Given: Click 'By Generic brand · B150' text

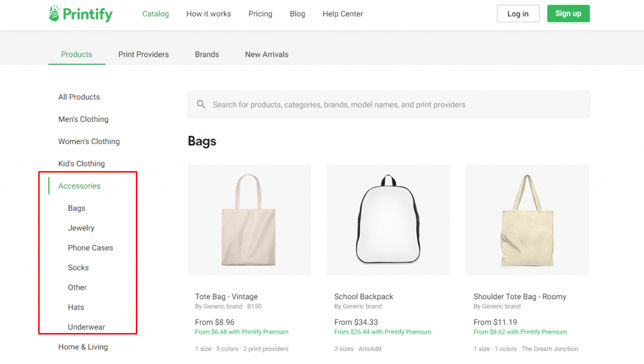Looking at the screenshot, I should coord(228,306).
